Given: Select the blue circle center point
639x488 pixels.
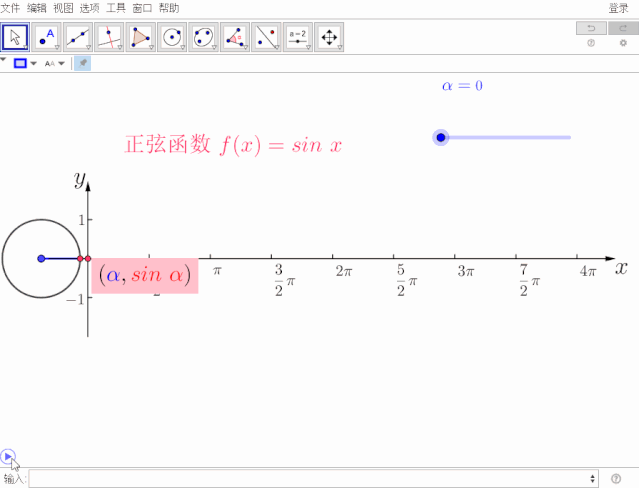Looking at the screenshot, I should pyautogui.click(x=41, y=258).
